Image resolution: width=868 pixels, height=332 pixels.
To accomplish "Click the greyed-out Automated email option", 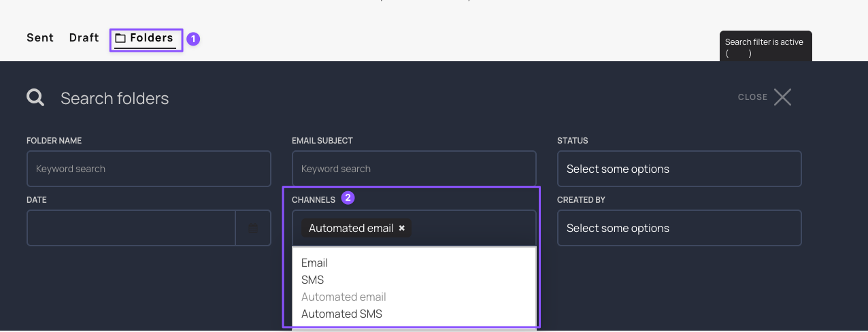I will tap(344, 297).
